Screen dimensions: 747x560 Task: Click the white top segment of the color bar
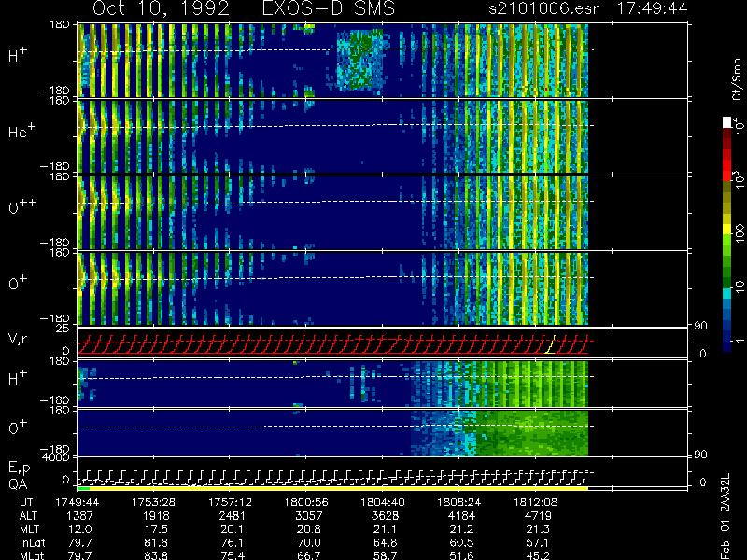(727, 122)
